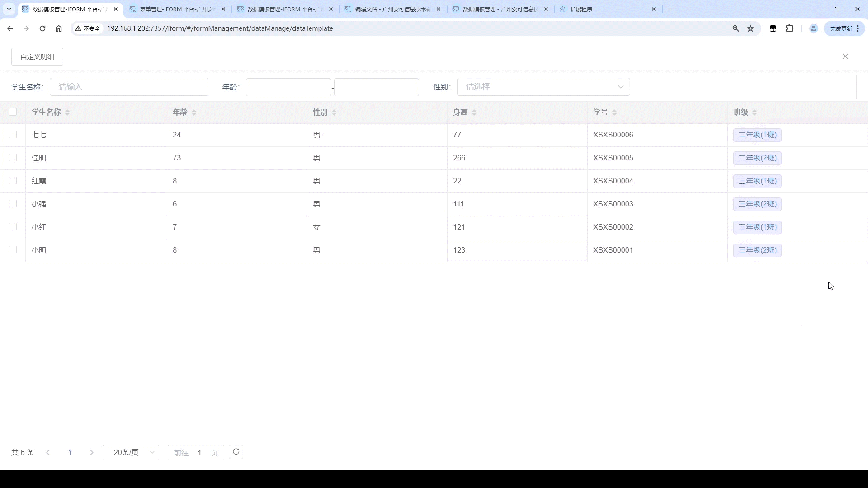Sort the 学号 column using its arrows
The width and height of the screenshot is (868, 488).
[x=614, y=113]
